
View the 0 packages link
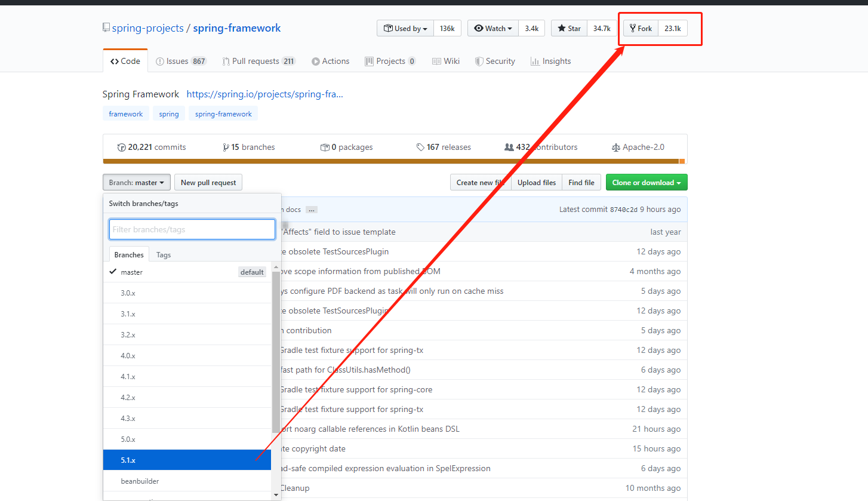346,147
